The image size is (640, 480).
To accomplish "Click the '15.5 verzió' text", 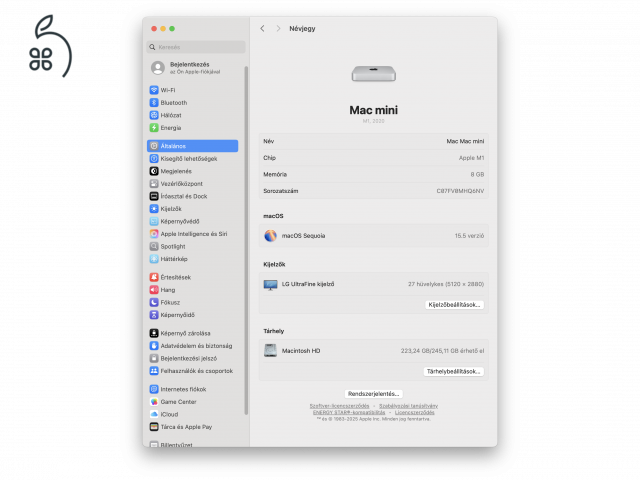I will coord(469,236).
